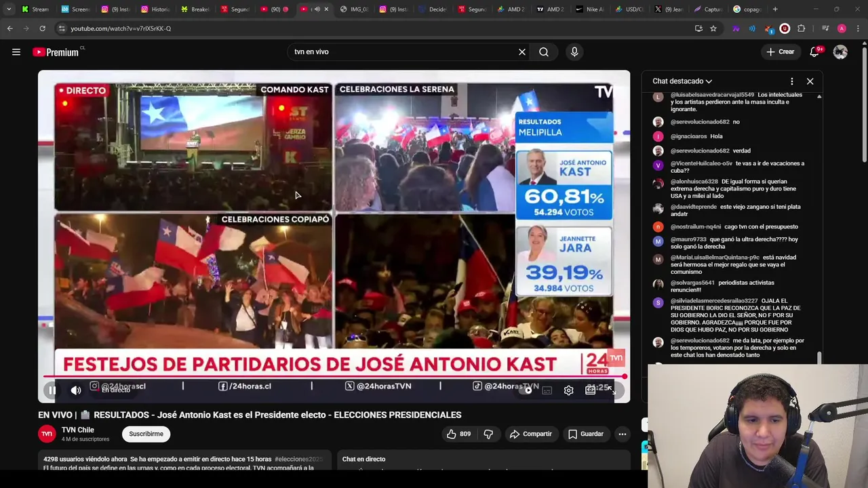Viewport: 868px width, 488px height.
Task: Switch to the Nike tab
Action: pyautogui.click(x=590, y=9)
